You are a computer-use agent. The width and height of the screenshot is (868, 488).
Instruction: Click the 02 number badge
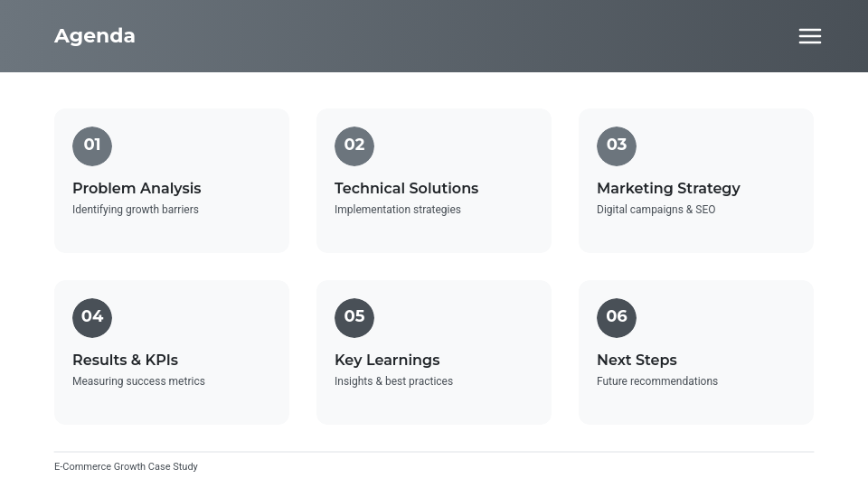[354, 146]
